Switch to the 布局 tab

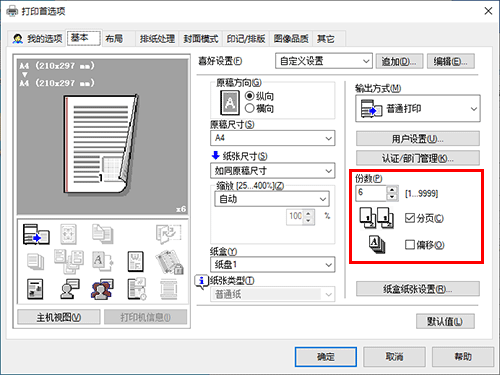coord(114,39)
